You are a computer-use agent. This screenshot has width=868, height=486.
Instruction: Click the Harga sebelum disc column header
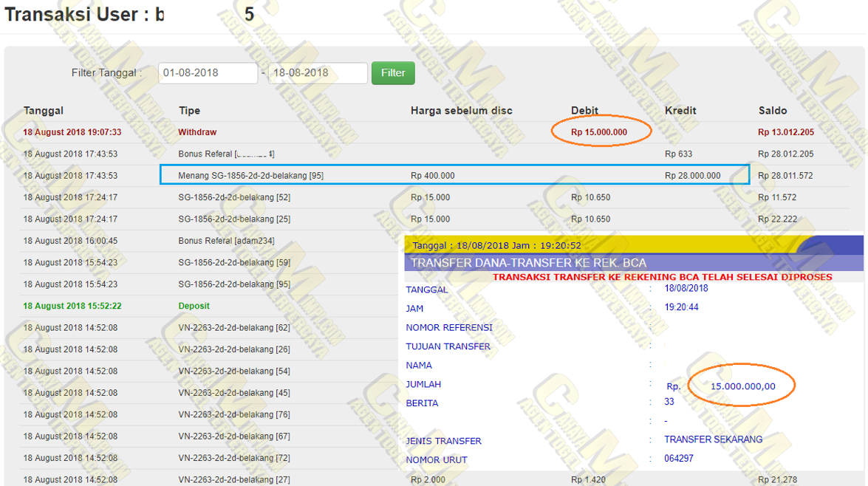point(461,111)
